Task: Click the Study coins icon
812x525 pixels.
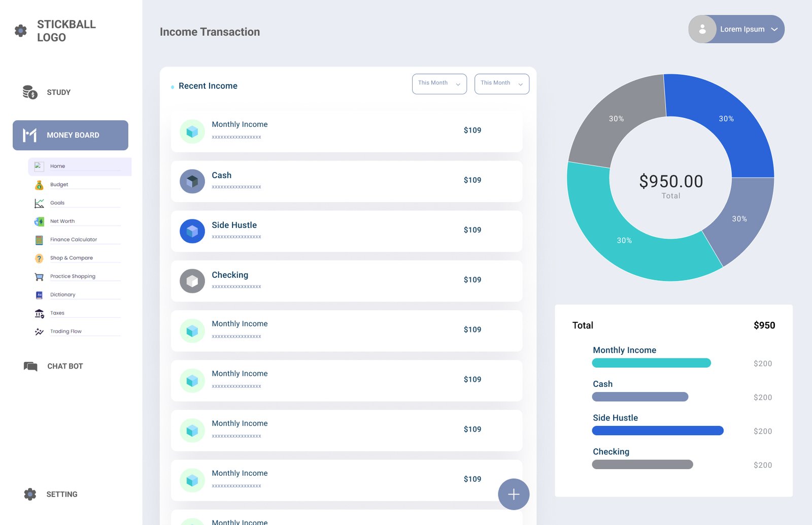Action: coord(30,92)
